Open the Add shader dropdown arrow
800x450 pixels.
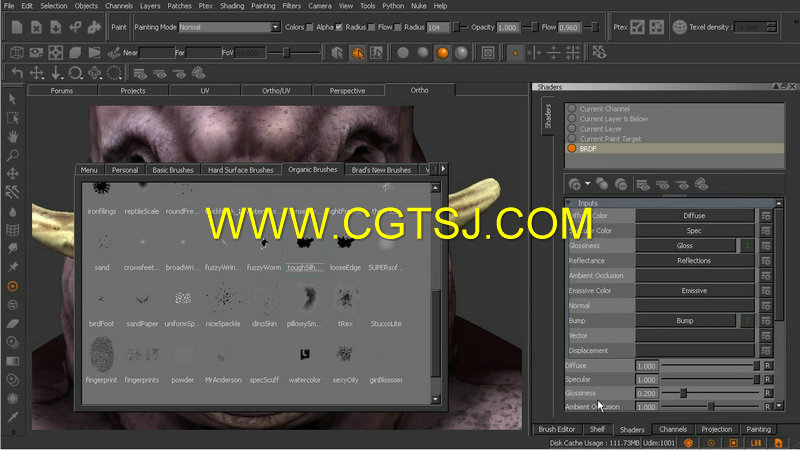click(587, 184)
